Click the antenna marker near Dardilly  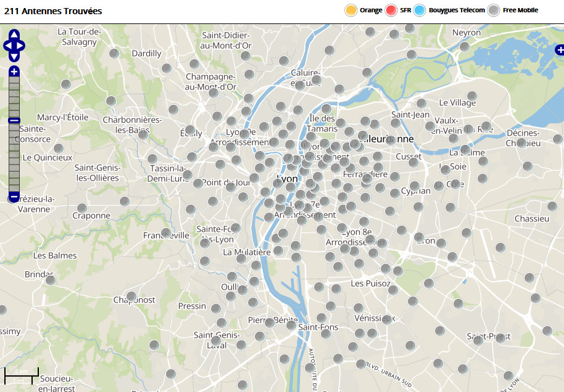pos(114,54)
